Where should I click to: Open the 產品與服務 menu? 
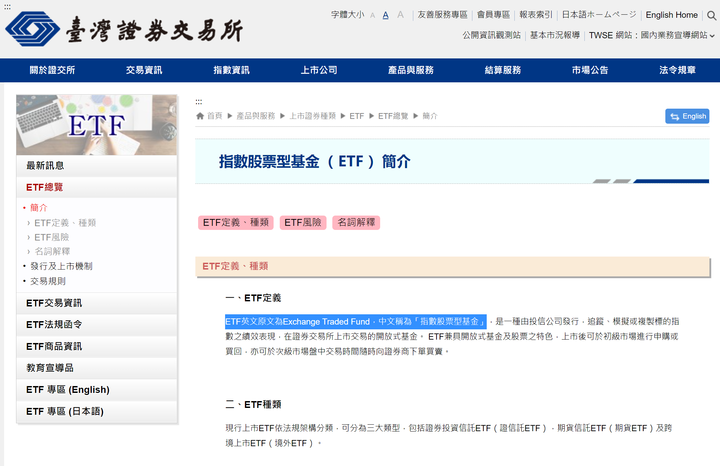tap(411, 70)
